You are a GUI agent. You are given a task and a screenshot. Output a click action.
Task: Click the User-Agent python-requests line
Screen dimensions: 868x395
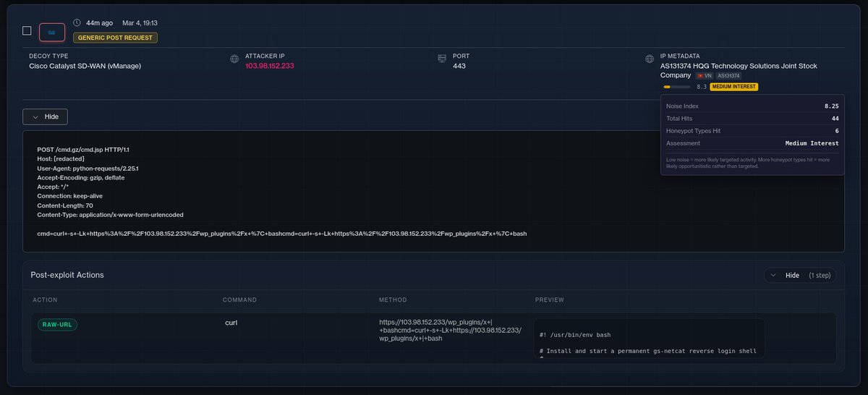point(88,168)
